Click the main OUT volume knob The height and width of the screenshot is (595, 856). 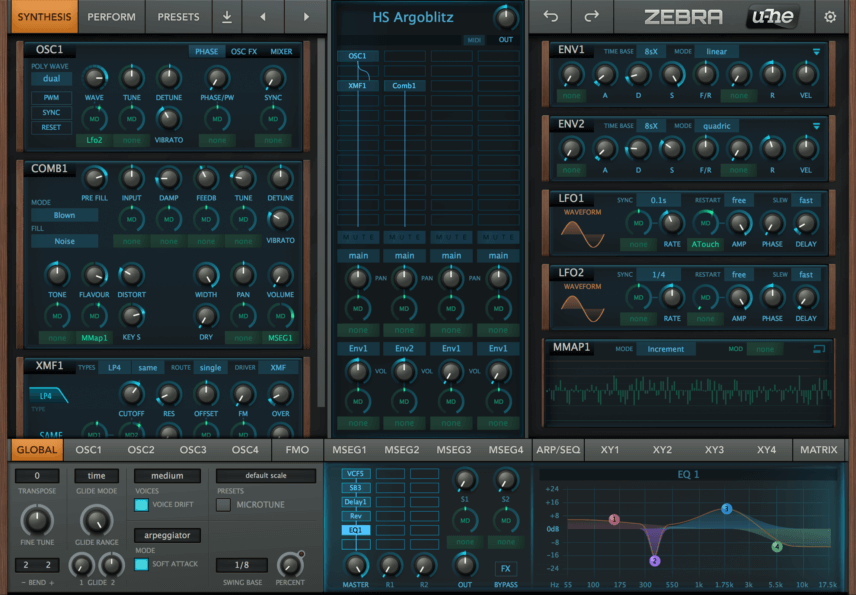[506, 19]
